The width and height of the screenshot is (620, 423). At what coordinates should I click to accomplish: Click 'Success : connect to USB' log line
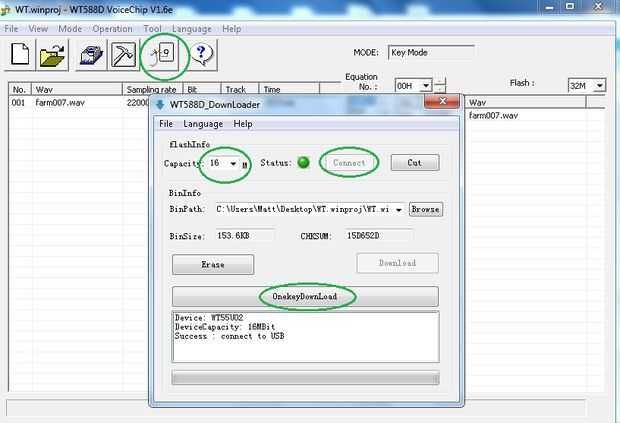(229, 336)
